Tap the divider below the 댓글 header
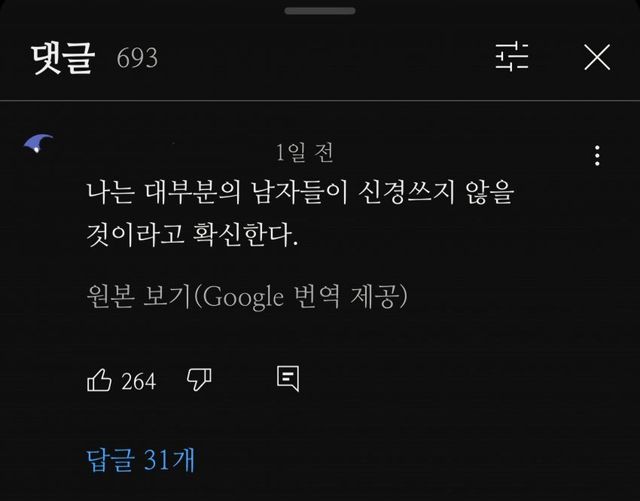 (320, 100)
